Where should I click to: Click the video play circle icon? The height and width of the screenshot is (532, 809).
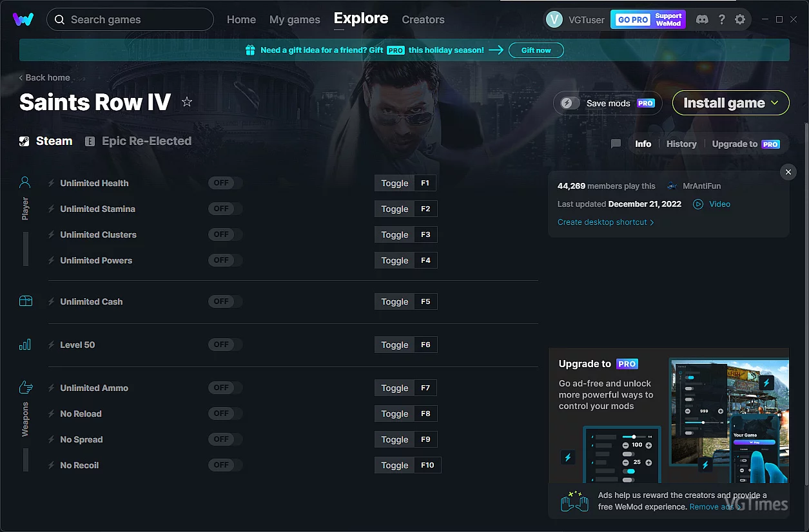tap(698, 204)
